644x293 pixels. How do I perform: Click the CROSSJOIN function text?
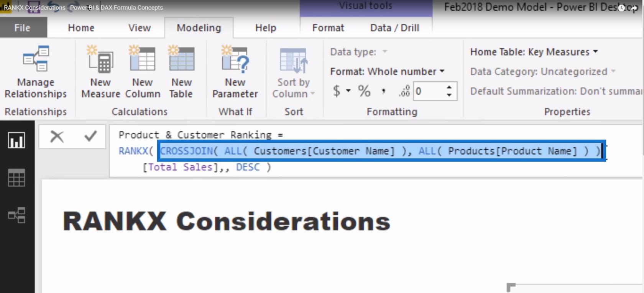[x=186, y=151]
